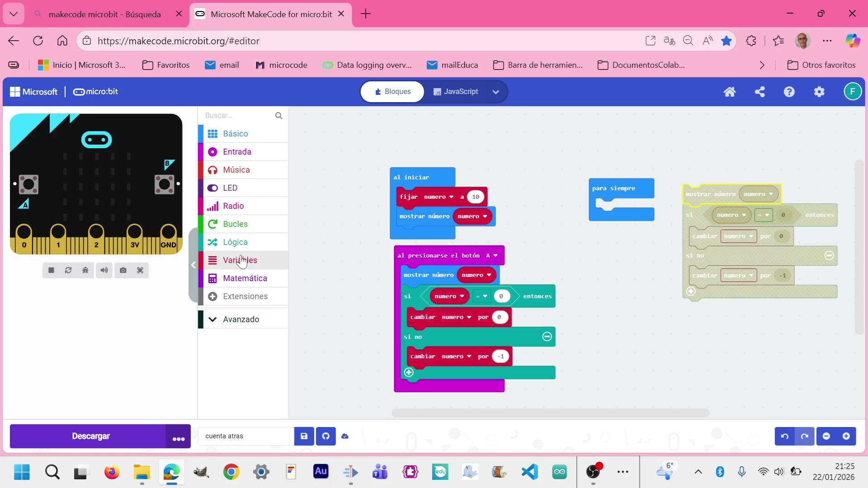This screenshot has width=868, height=488.
Task: Toggle debug mode with the bug icon
Action: [85, 270]
